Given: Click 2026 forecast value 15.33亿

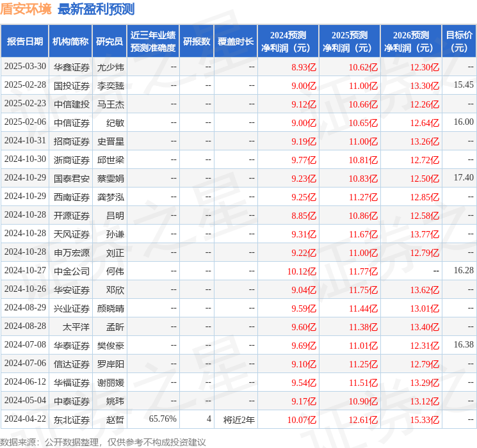Looking at the screenshot, I should point(424,419).
